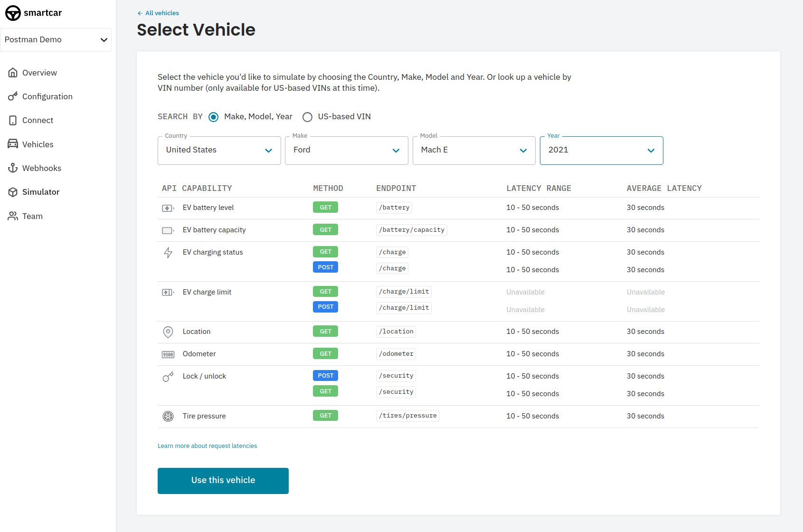This screenshot has height=532, width=803.
Task: Click the Use this vehicle button
Action: click(223, 481)
